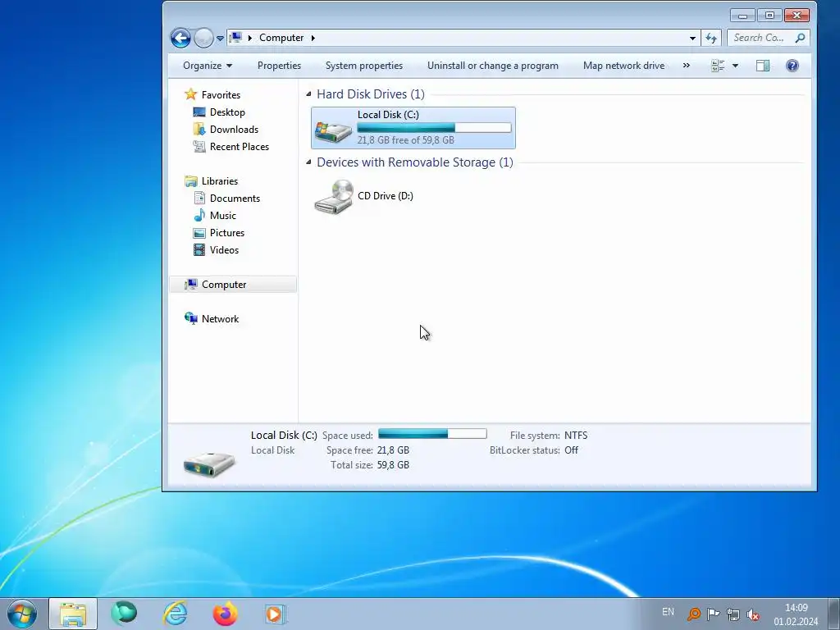Select the Local Disk (C:) drive icon
The height and width of the screenshot is (630, 840).
[333, 130]
